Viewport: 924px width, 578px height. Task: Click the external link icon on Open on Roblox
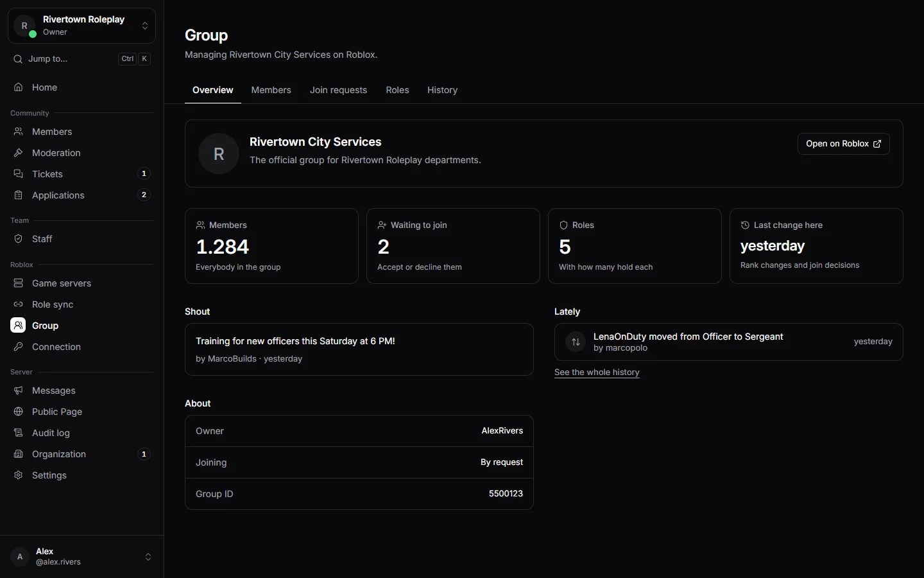pos(877,144)
